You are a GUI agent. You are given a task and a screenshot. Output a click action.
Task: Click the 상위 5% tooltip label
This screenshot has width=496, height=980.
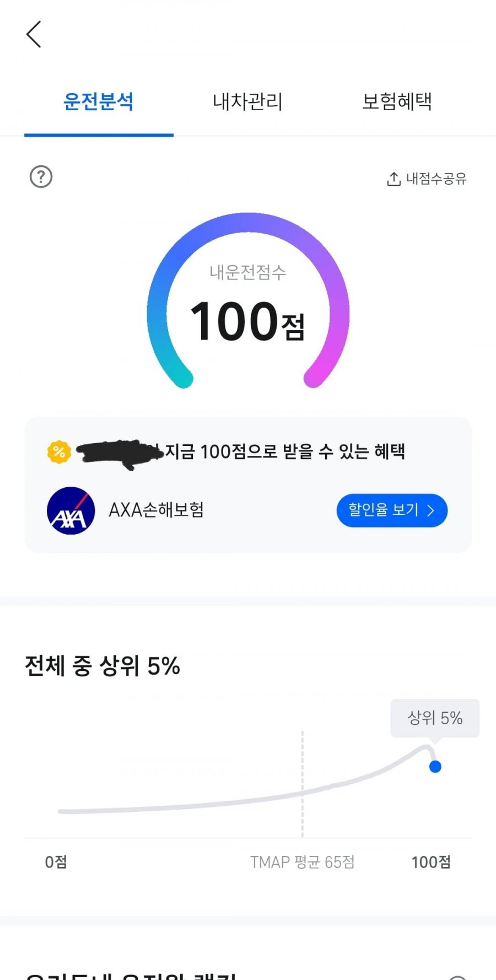pyautogui.click(x=435, y=718)
